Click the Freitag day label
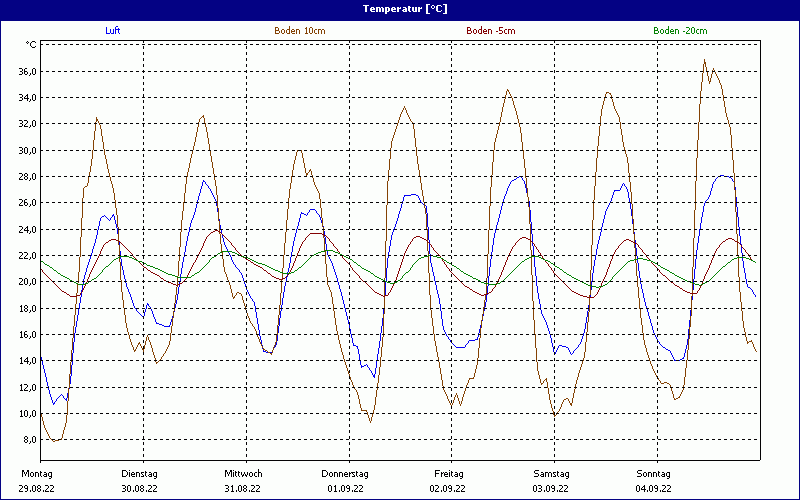This screenshot has width=800, height=500. click(449, 473)
